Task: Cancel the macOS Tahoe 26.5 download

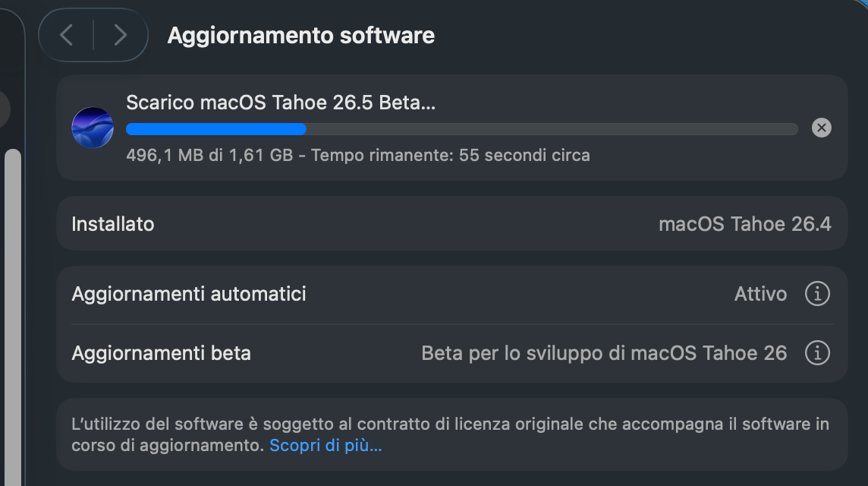Action: tap(821, 128)
